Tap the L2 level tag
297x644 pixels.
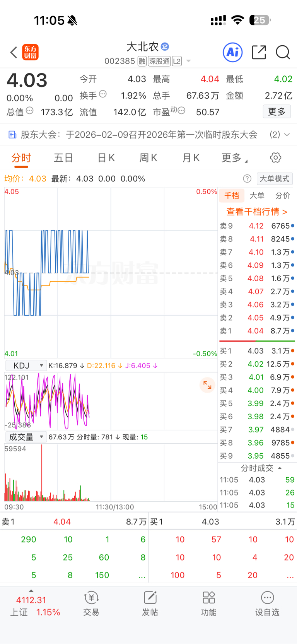coord(177,61)
